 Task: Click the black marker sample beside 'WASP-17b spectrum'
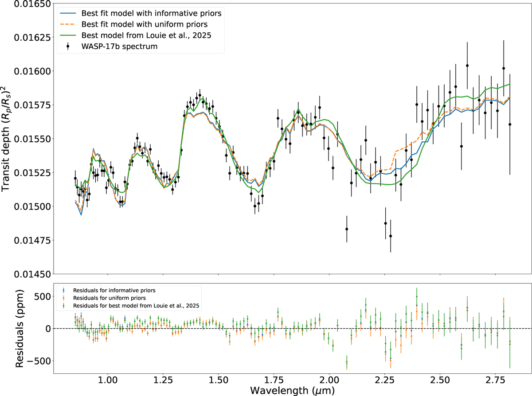pos(67,47)
